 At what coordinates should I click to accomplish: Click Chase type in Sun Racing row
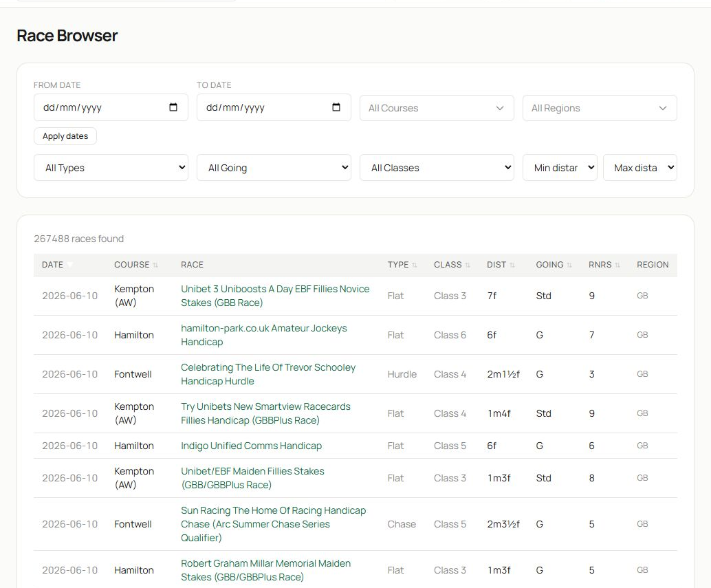point(402,524)
